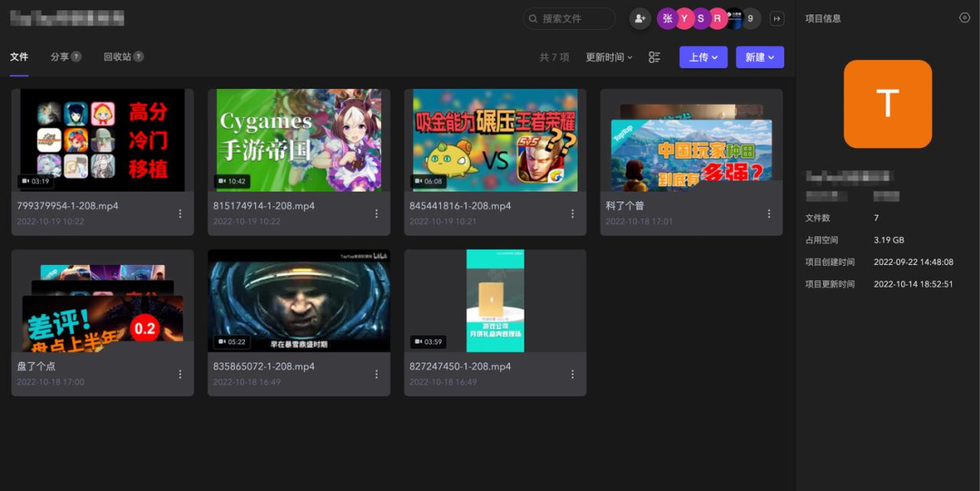Focus the 搜索文件 search field
Image resolution: width=980 pixels, height=491 pixels.
[x=573, y=18]
